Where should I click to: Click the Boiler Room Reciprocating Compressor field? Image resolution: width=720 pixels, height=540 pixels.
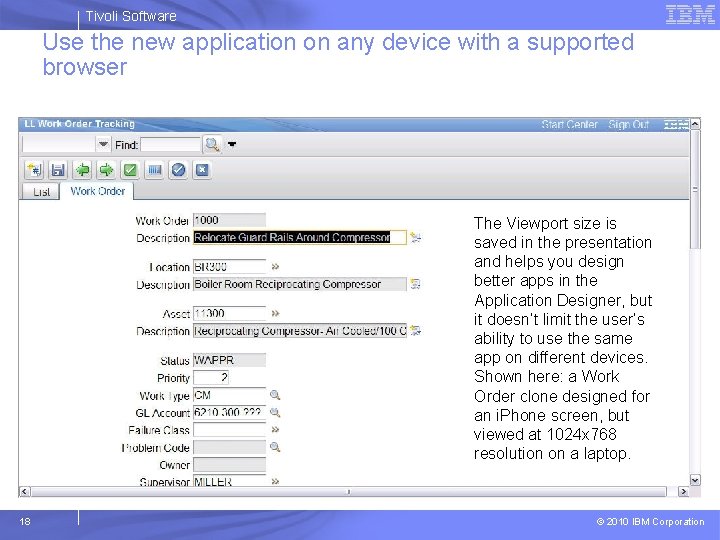pos(299,284)
